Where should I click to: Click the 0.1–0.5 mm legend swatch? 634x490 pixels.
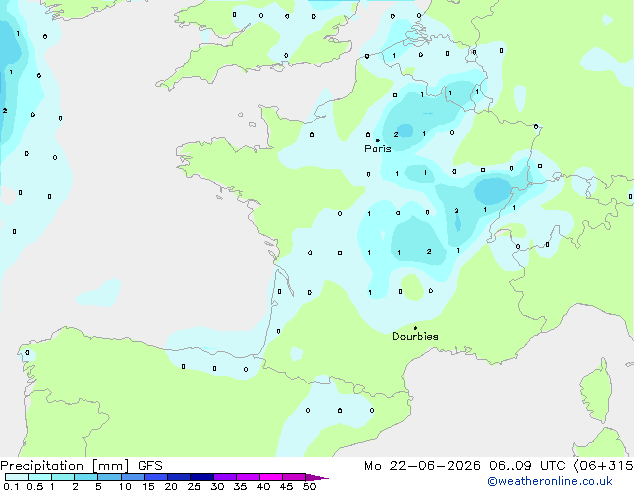pos(17,477)
